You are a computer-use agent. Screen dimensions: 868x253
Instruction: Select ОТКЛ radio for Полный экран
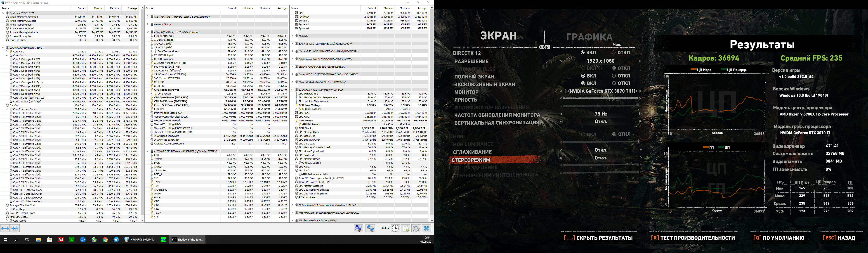[x=614, y=76]
